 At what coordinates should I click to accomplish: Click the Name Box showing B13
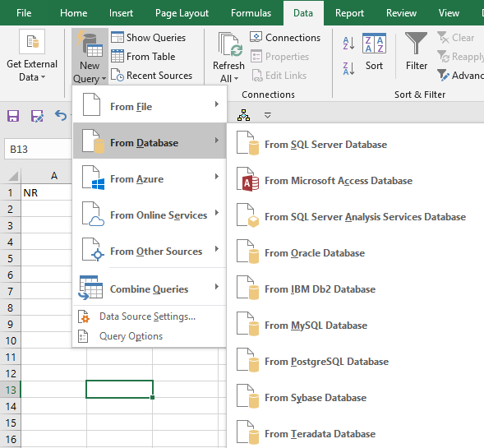pyautogui.click(x=39, y=149)
